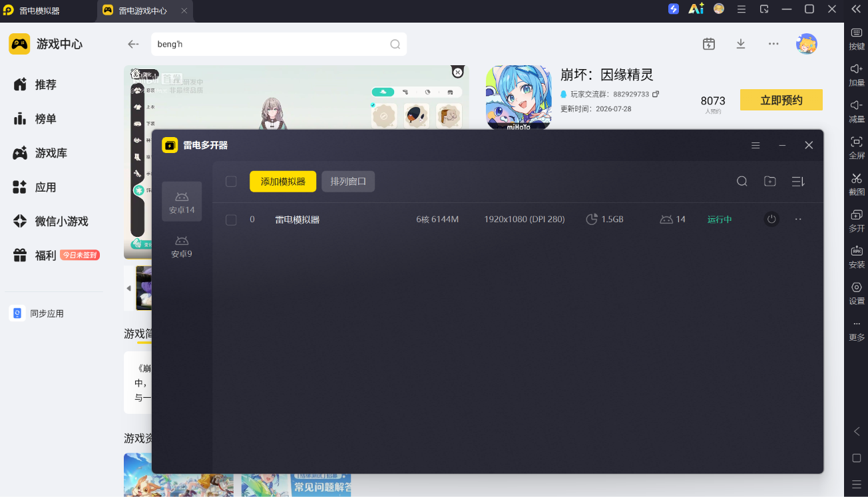
Task: Click the cat profile avatar in game center
Action: coord(807,44)
